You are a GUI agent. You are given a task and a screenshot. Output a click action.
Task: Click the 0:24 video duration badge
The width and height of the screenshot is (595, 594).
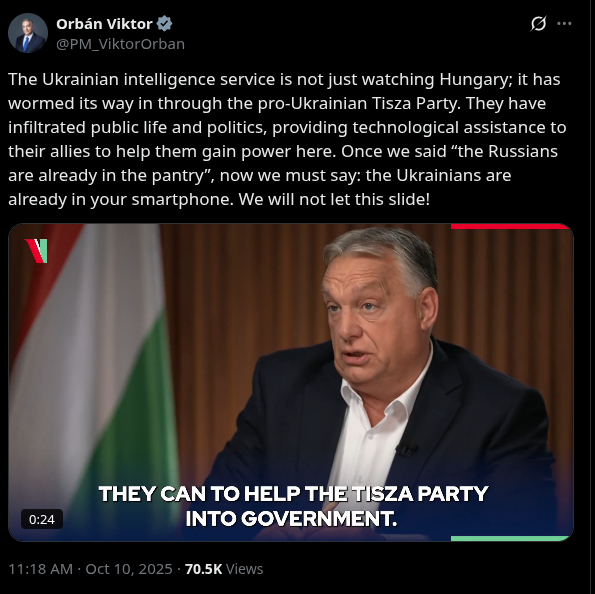(42, 519)
